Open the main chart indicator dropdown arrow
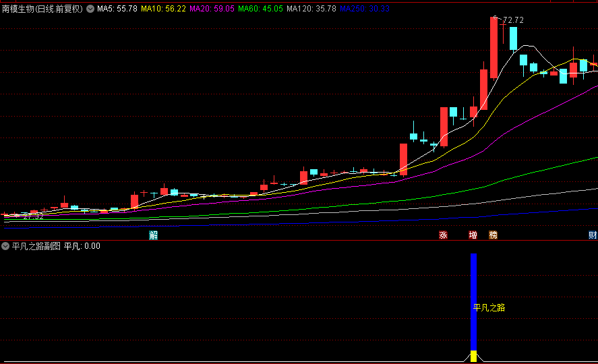Screen dimensions: 598x364 [x=90, y=9]
